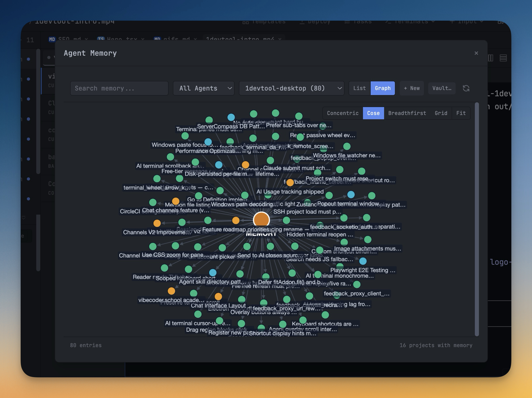Click the green AI Usage tracking shipped label
This screenshot has width=532, height=398.
(x=290, y=192)
